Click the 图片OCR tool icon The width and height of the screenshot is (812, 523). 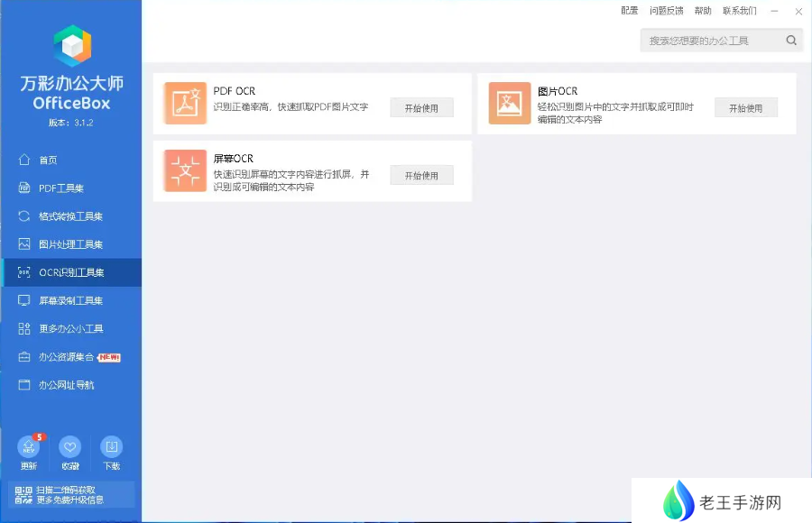(510, 103)
